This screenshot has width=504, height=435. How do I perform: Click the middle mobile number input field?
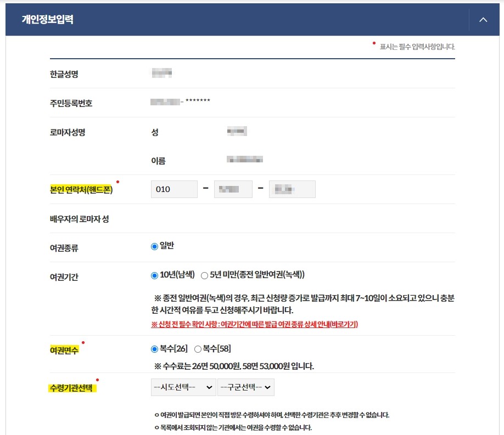[233, 189]
